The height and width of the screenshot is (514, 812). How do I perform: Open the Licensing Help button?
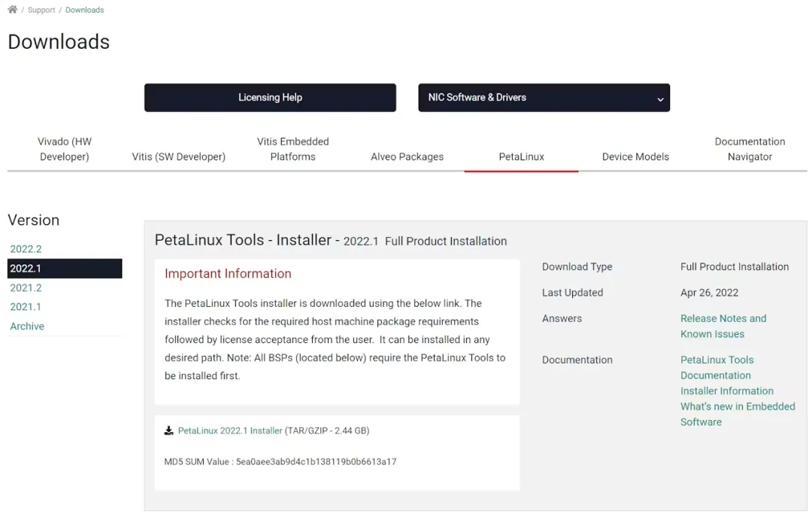point(271,97)
